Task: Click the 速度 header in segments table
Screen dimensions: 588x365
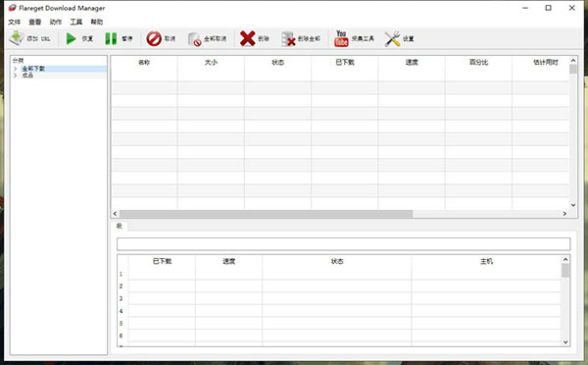Action: point(228,261)
